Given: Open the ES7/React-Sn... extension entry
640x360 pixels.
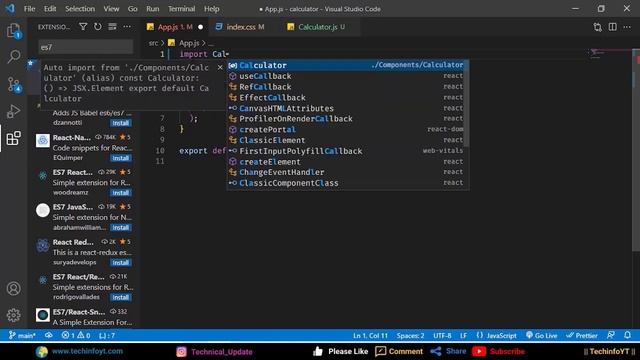Looking at the screenshot, I should pyautogui.click(x=84, y=317).
